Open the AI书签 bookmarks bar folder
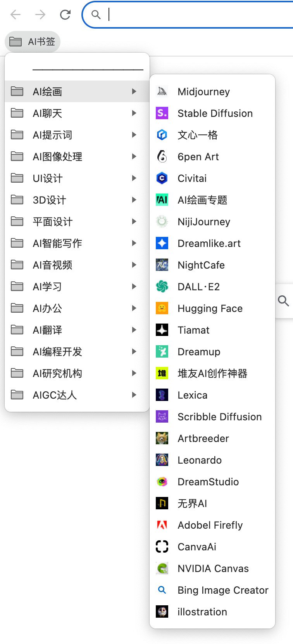The image size is (293, 644). (33, 41)
